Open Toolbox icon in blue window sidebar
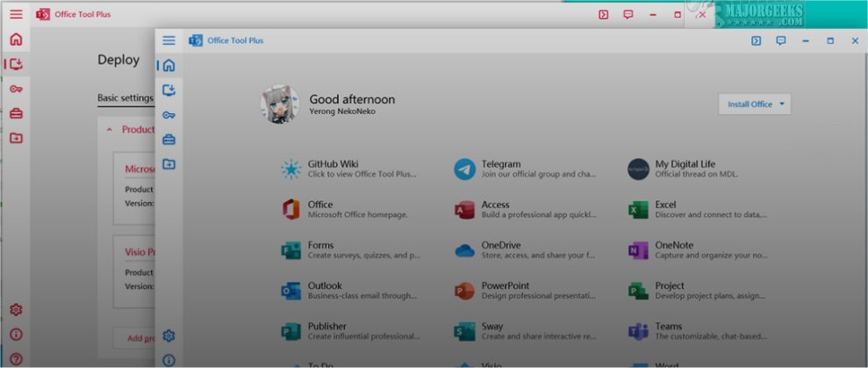 pyautogui.click(x=169, y=140)
